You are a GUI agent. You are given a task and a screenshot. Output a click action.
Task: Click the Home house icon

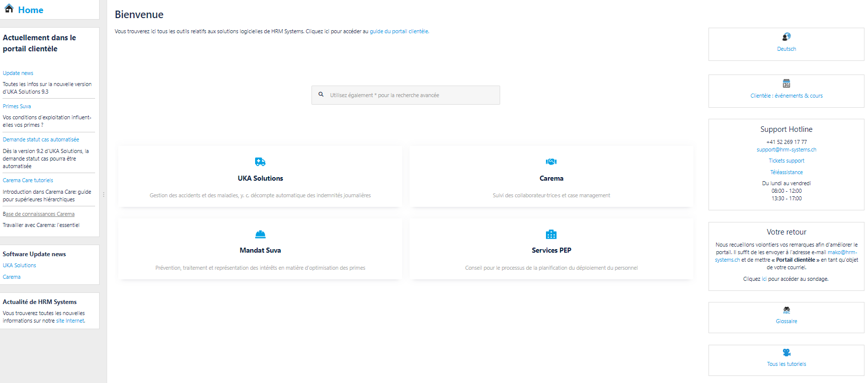point(9,9)
